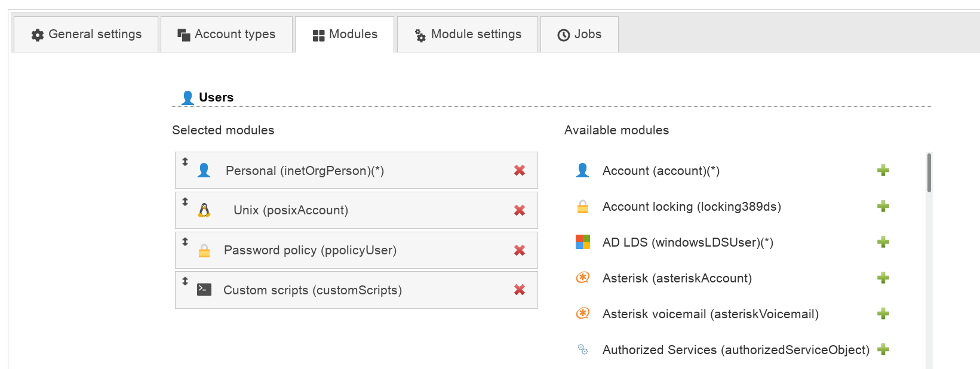Remove the Personal (inetOrgPerson) module
This screenshot has width=980, height=369.
[519, 171]
